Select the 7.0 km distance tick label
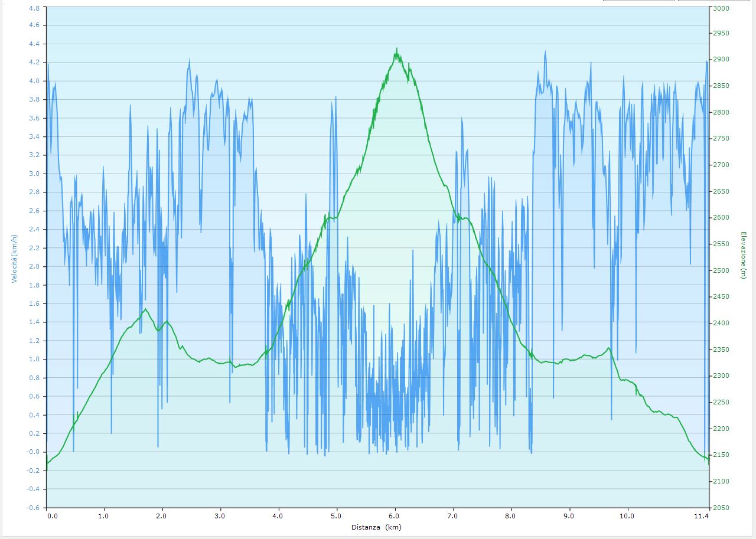 tap(453, 517)
